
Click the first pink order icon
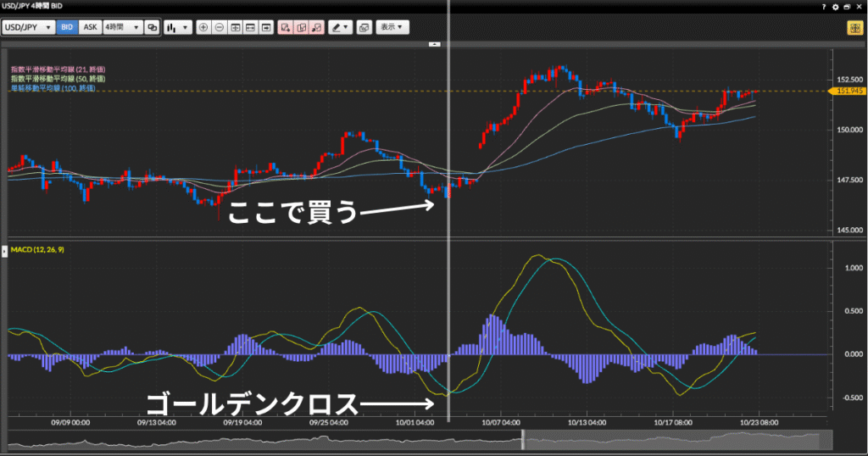pos(285,27)
